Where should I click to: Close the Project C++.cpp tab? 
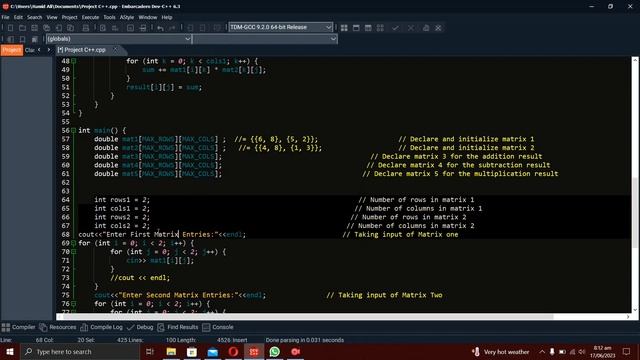[115, 50]
